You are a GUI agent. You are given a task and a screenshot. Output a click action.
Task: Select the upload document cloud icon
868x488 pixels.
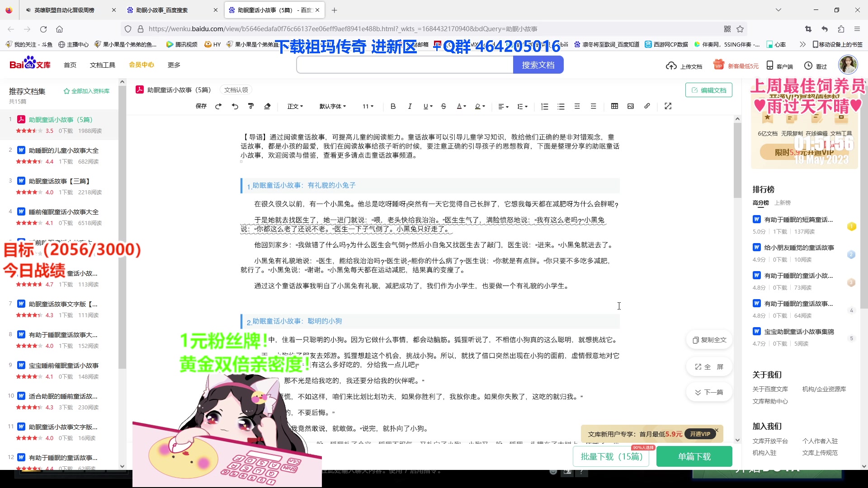coord(672,66)
